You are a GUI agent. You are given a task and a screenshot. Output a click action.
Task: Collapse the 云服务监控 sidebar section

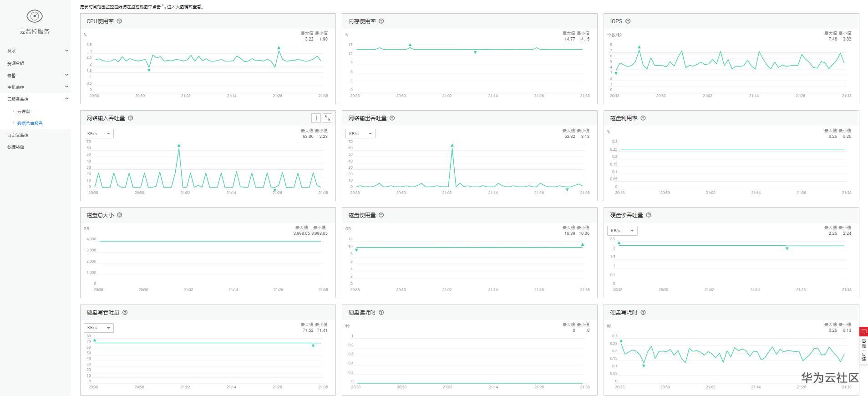coord(67,99)
